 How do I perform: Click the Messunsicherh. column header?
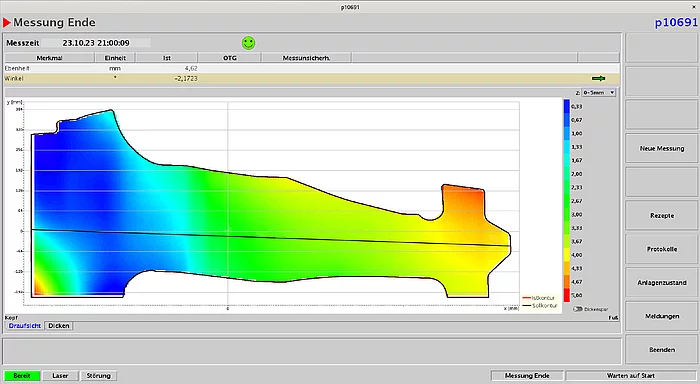[306, 58]
